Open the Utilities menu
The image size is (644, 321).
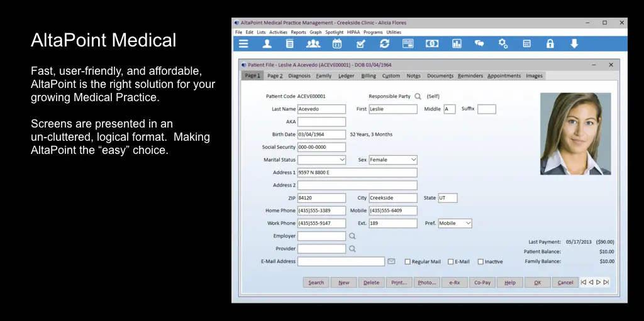394,32
